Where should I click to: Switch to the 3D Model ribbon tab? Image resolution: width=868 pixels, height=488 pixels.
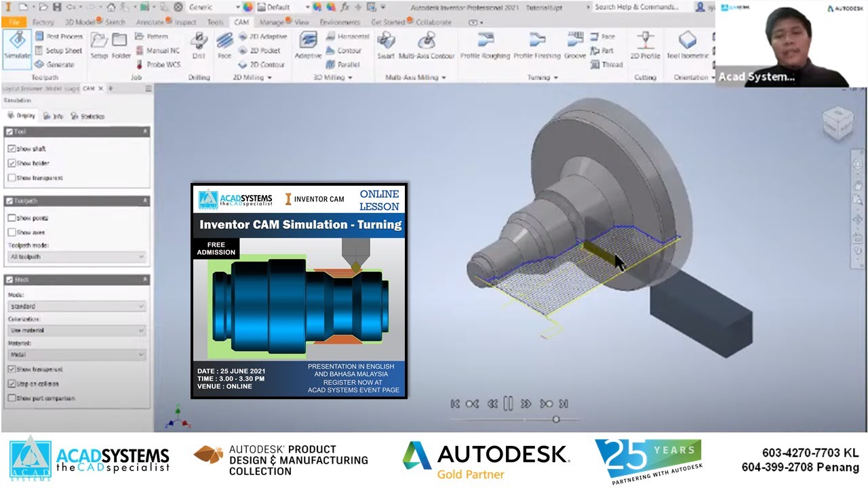[x=80, y=22]
